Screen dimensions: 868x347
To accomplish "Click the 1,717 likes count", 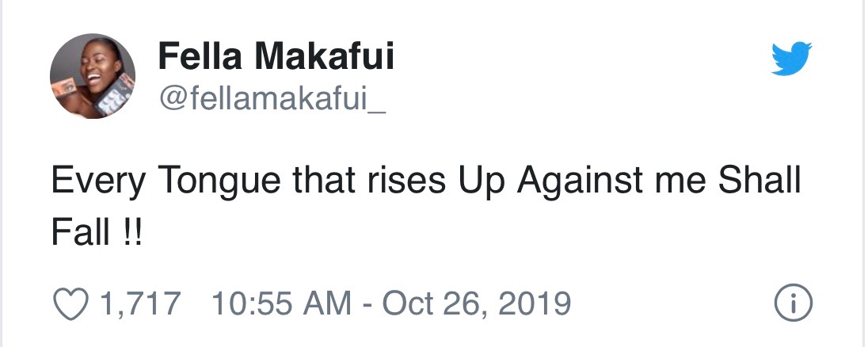I will [140, 304].
